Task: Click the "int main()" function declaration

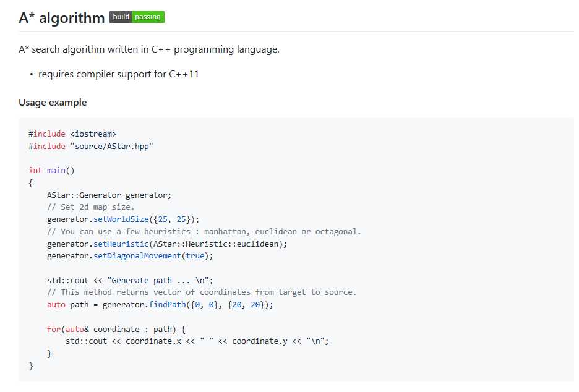Action: click(51, 171)
